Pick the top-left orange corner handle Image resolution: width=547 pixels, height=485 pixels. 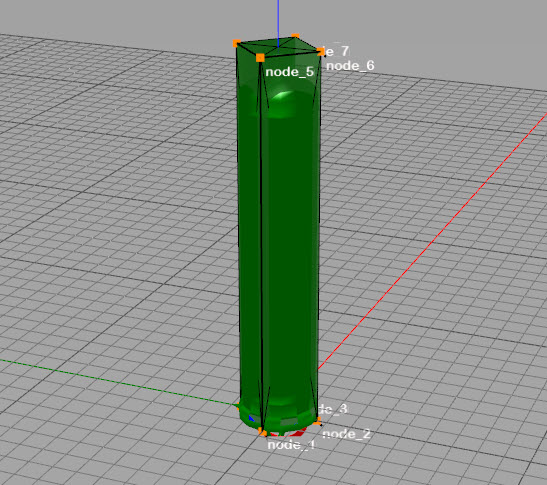pyautogui.click(x=237, y=43)
